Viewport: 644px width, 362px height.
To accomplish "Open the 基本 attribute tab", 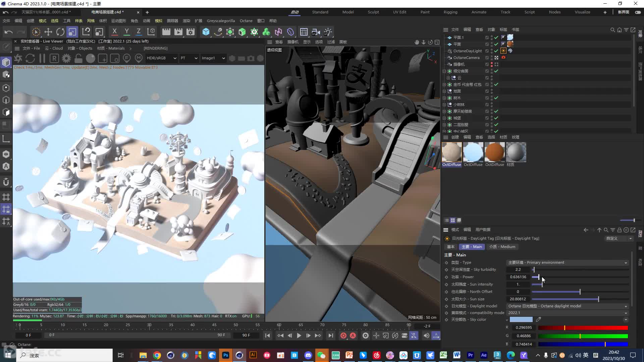I will click(x=450, y=247).
